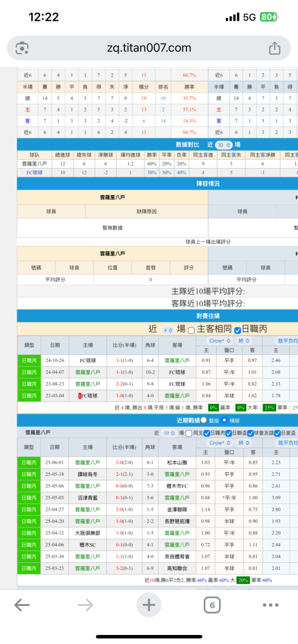
Task: Tap the cellular signal bars icon
Action: (233, 17)
